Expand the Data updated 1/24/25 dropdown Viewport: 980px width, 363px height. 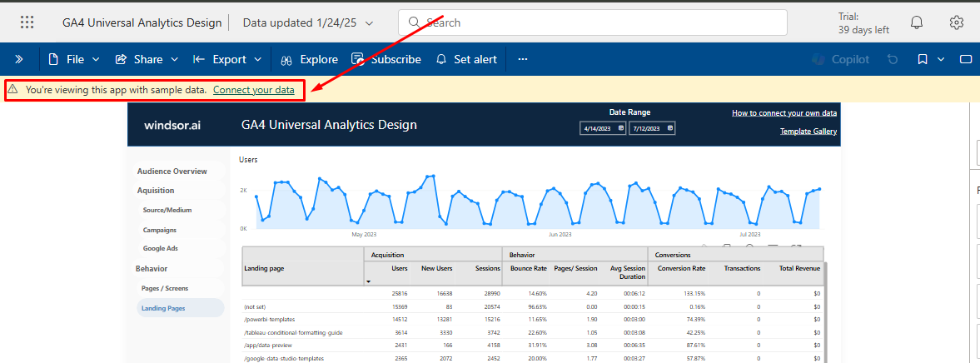pos(370,23)
